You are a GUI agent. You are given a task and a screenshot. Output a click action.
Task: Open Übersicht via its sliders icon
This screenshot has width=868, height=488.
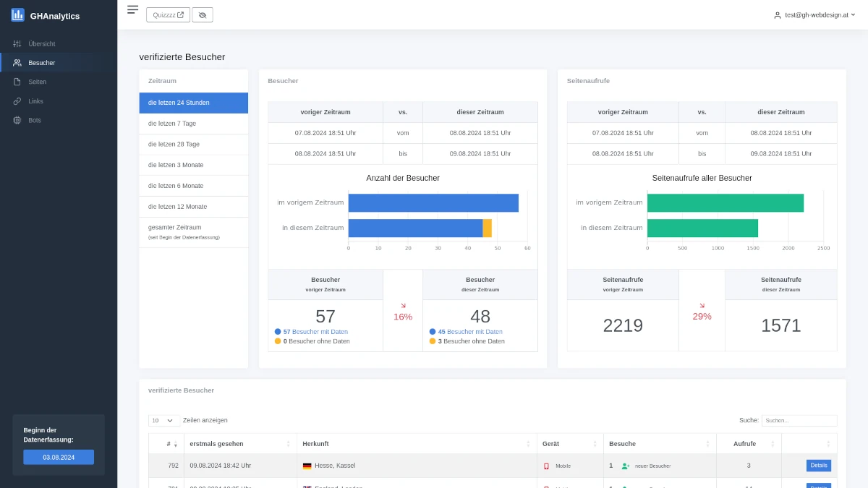17,44
